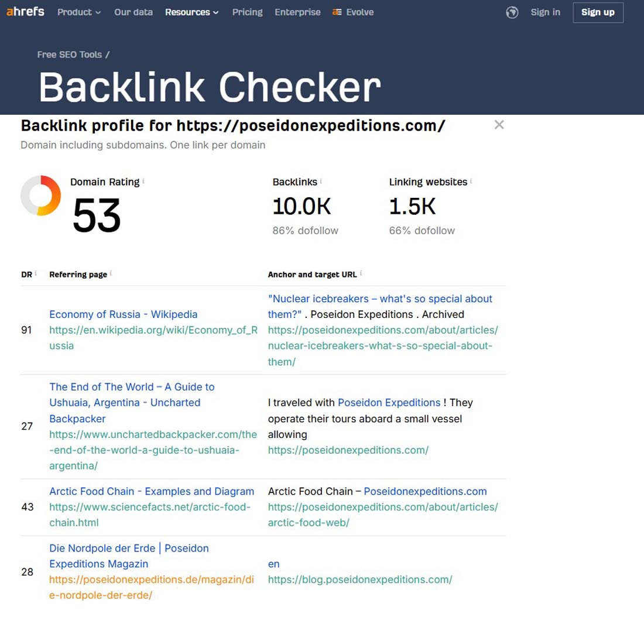Expand the Product dropdown menu
Screen dimensions: 644x644
(x=78, y=12)
